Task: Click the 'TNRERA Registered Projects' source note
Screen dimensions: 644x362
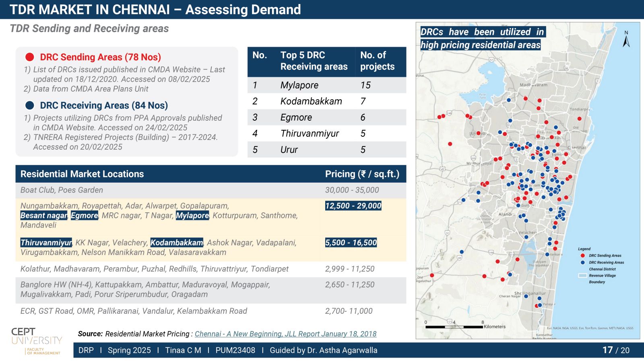Action: coord(125,142)
